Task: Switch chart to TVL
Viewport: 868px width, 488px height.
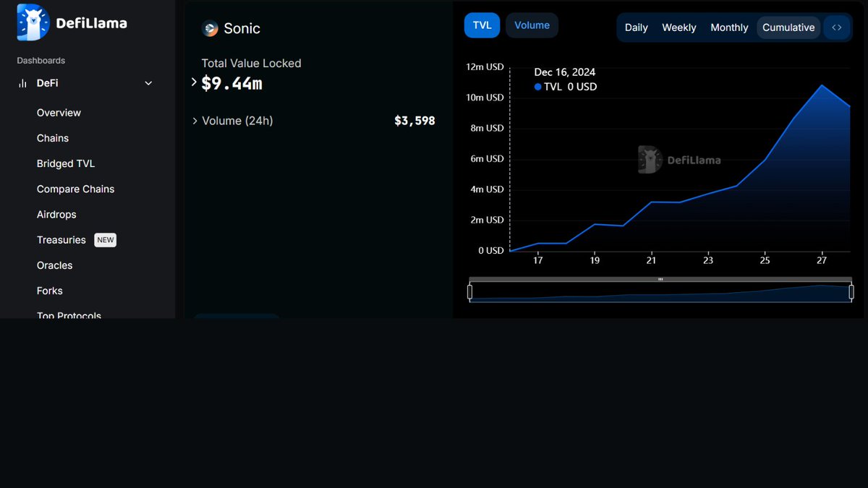Action: (x=482, y=25)
